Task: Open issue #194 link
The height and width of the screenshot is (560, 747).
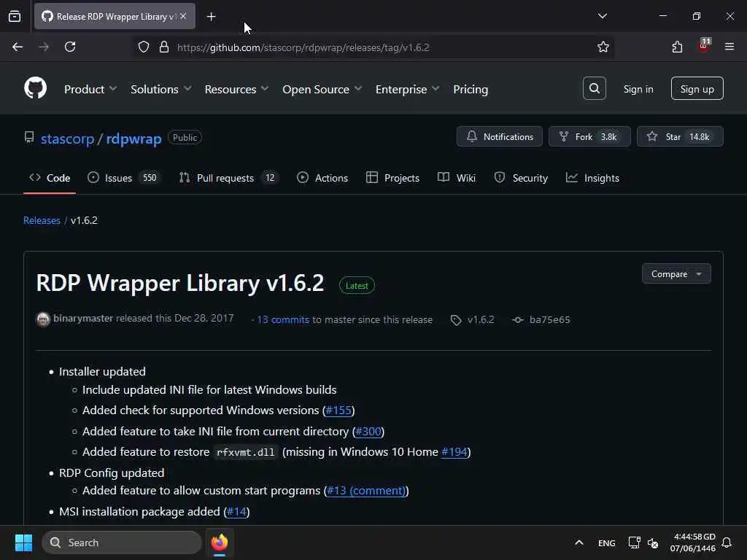Action: point(454,451)
